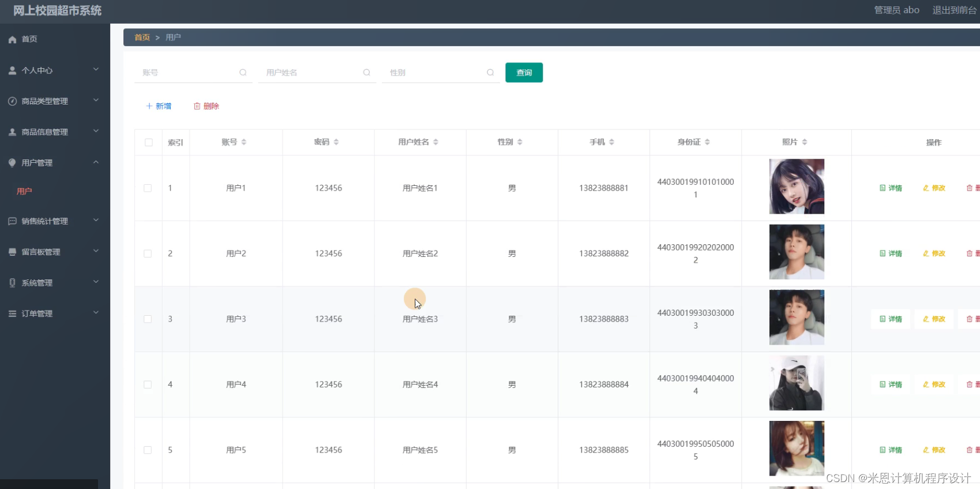Open 详情 for 用户1 row
Viewport: 980px width, 489px height.
tap(891, 188)
